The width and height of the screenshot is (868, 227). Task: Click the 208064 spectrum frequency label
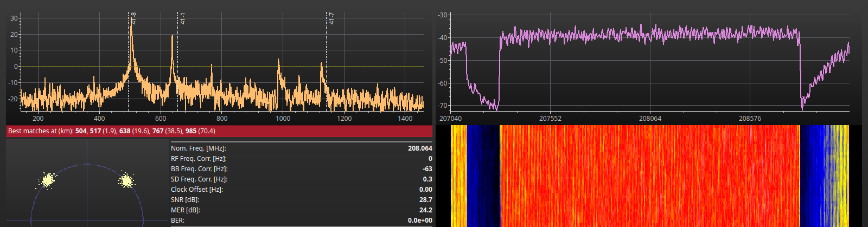point(650,118)
